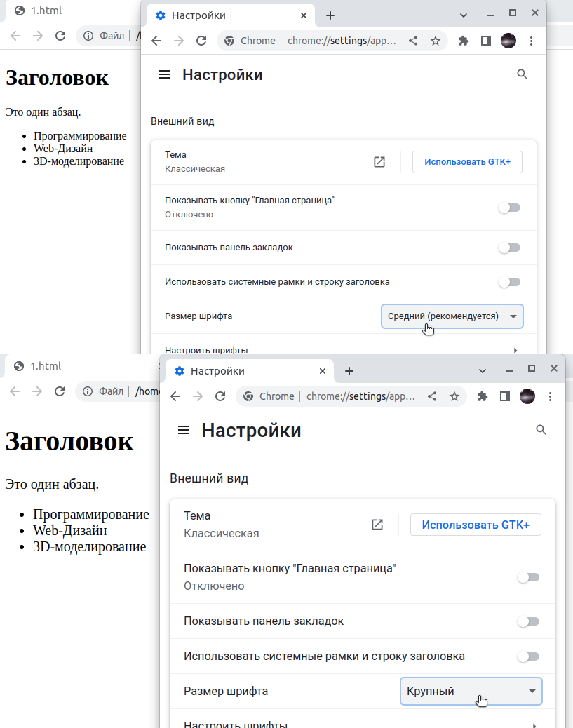Open extensions puzzle icon in lower window
This screenshot has width=573, height=728.
pos(483,396)
